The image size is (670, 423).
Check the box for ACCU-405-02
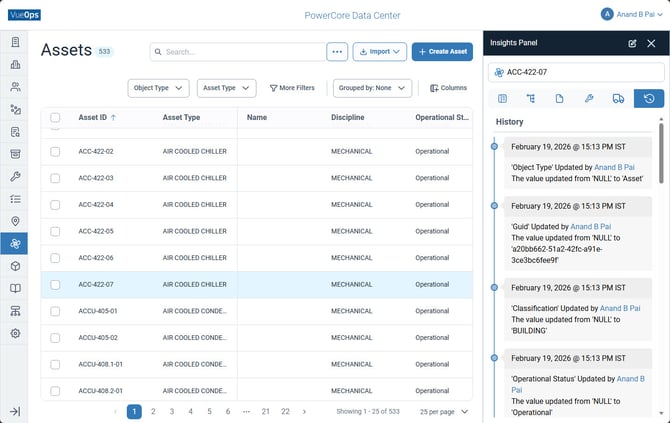(55, 338)
